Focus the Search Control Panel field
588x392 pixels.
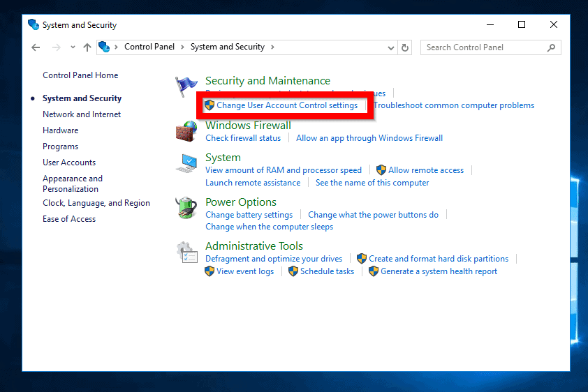click(490, 47)
